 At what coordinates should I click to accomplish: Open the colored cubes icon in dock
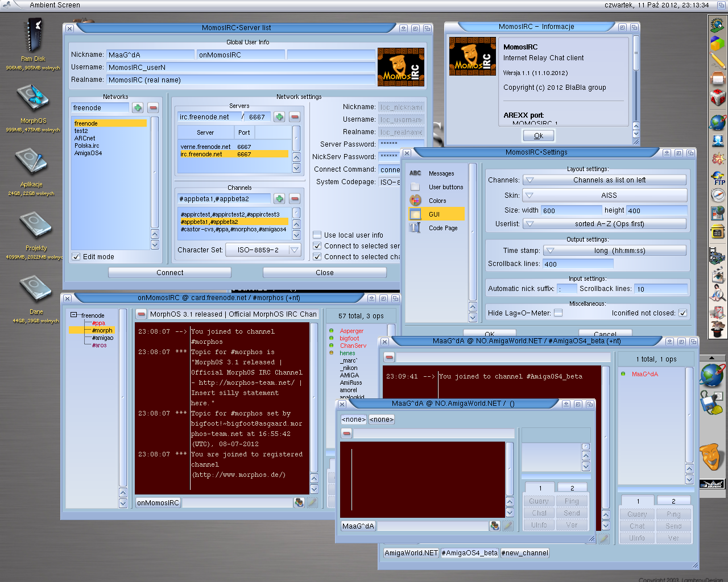click(718, 43)
